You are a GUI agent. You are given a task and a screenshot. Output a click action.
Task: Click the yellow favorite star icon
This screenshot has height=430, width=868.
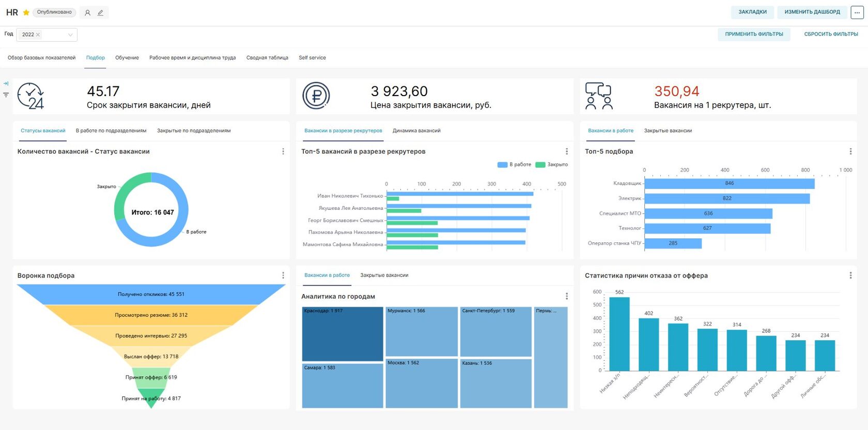pyautogui.click(x=26, y=12)
